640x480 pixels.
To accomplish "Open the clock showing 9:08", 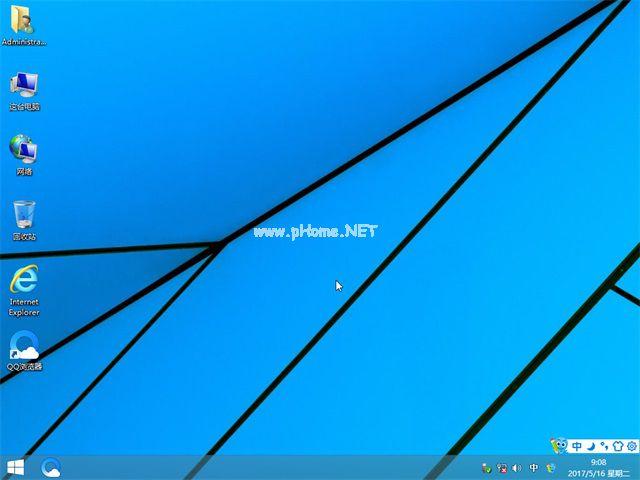I will pyautogui.click(x=598, y=462).
